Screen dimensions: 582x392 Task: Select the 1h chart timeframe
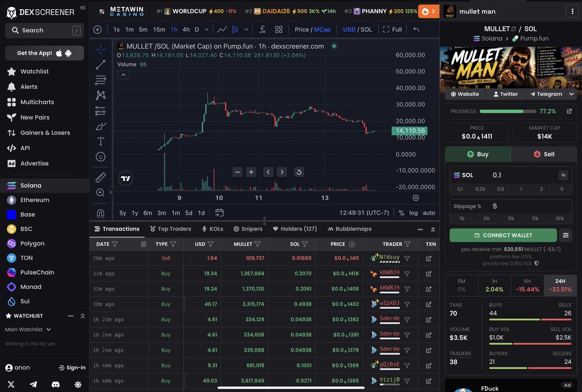pos(174,30)
